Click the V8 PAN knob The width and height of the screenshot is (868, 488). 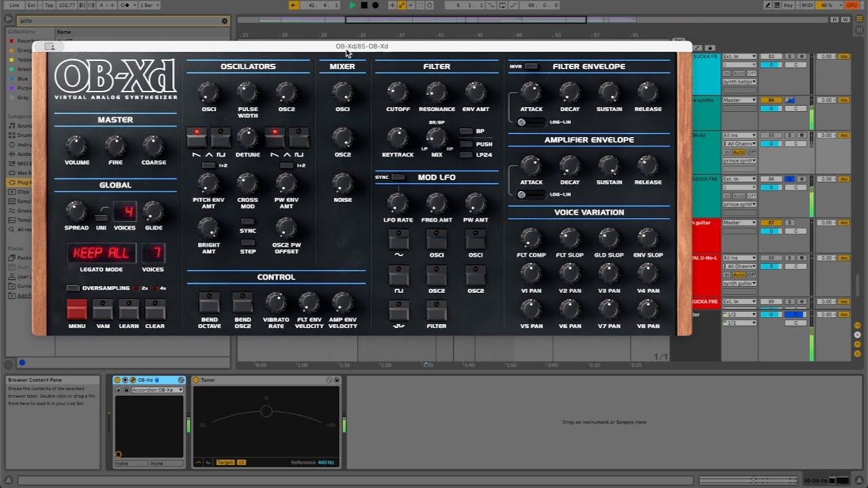[648, 309]
